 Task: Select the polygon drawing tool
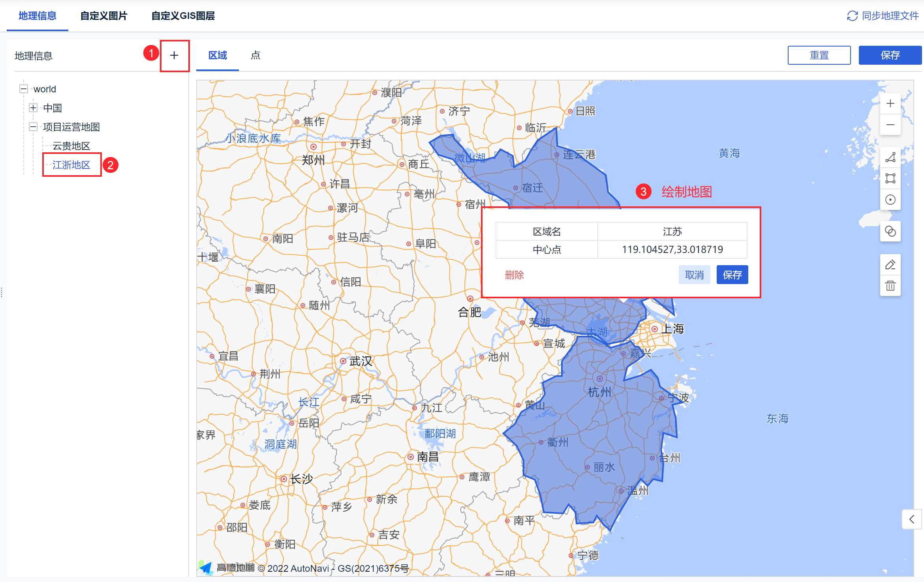click(x=890, y=157)
